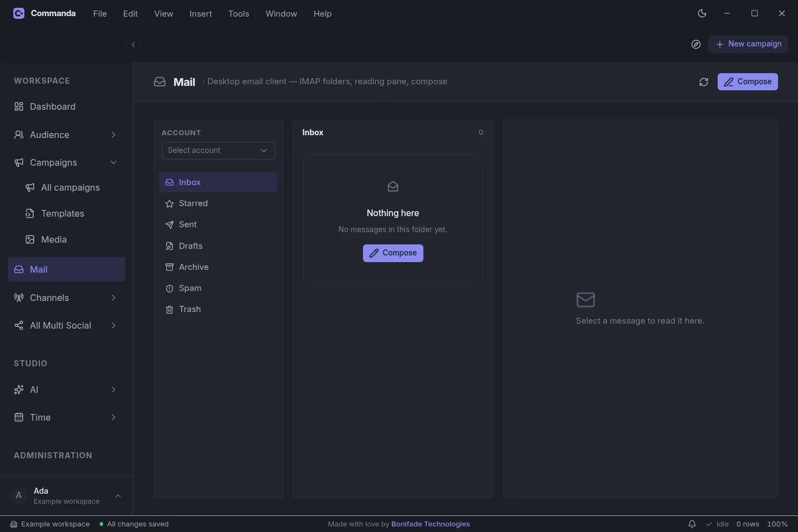Expand the Channels chevron
Image resolution: width=798 pixels, height=532 pixels.
pos(114,298)
